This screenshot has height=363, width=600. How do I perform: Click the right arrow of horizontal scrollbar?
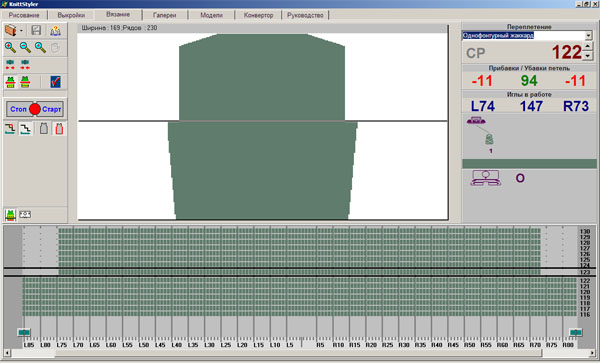(592, 353)
